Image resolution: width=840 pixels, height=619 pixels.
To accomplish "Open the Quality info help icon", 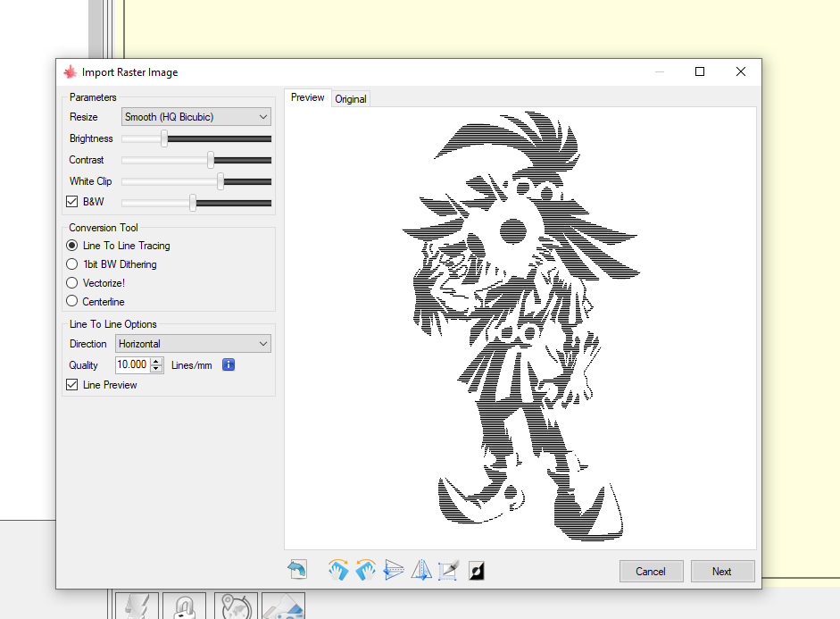I will [x=229, y=365].
